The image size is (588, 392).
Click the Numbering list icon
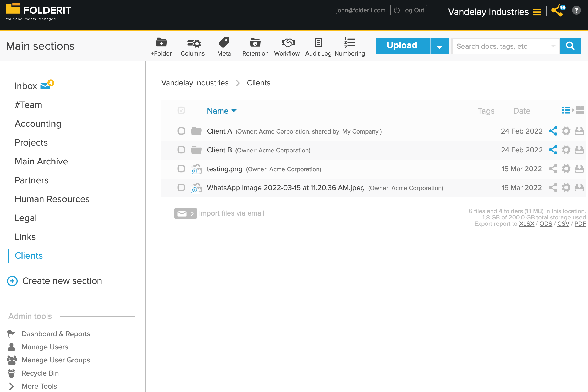[349, 43]
